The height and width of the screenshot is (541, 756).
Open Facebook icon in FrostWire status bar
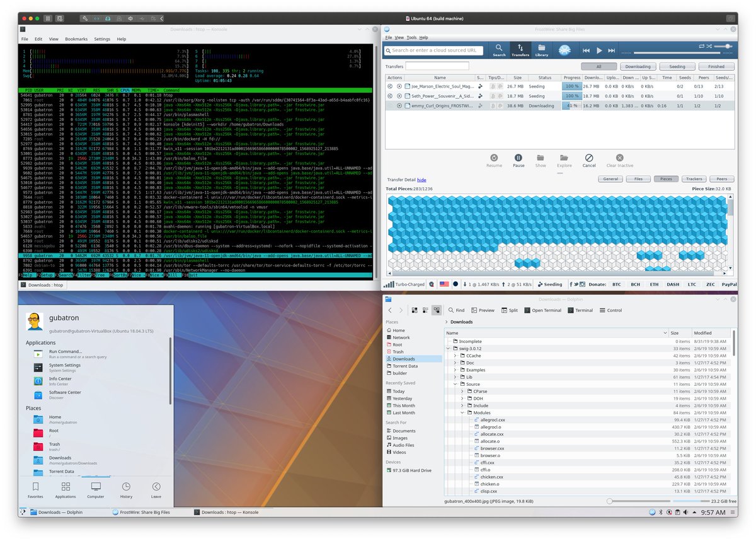570,284
